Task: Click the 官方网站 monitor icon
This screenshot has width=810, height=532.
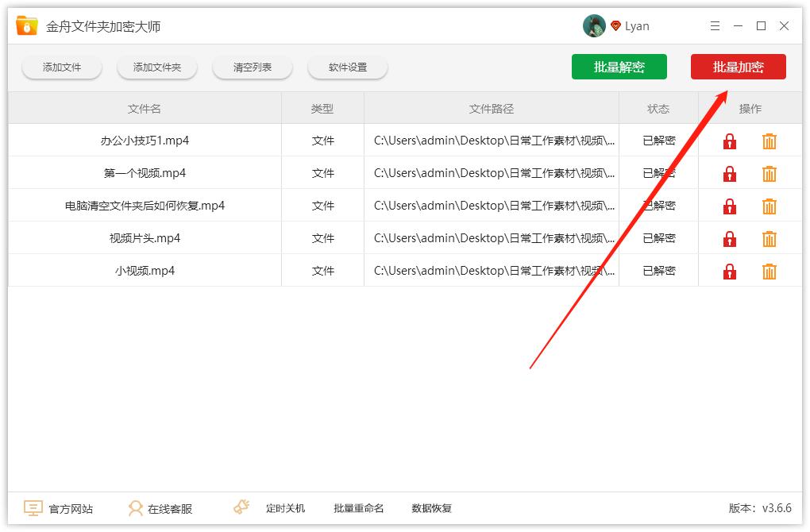Action: (32, 507)
